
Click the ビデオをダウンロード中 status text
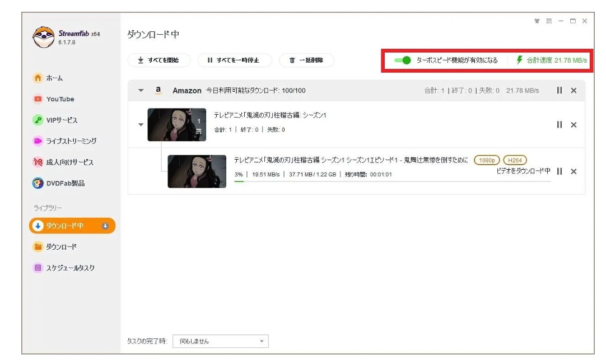[x=523, y=171]
